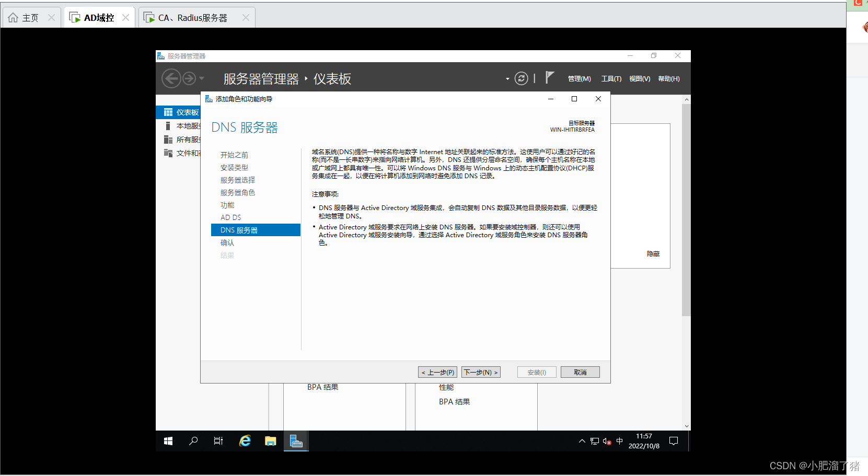This screenshot has width=868, height=476.
Task: Click 上一步(P) button
Action: click(x=437, y=372)
